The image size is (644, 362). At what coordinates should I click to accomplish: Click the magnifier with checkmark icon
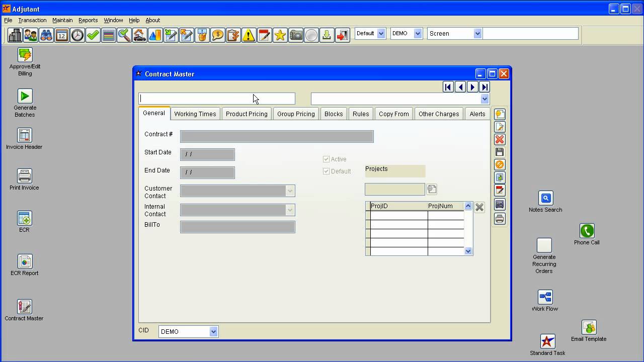click(124, 35)
